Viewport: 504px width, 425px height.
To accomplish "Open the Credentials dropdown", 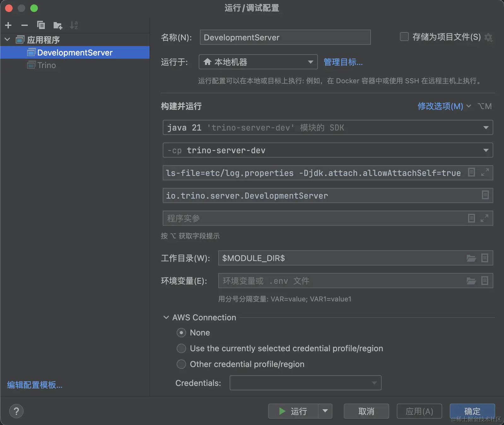I will pyautogui.click(x=305, y=383).
